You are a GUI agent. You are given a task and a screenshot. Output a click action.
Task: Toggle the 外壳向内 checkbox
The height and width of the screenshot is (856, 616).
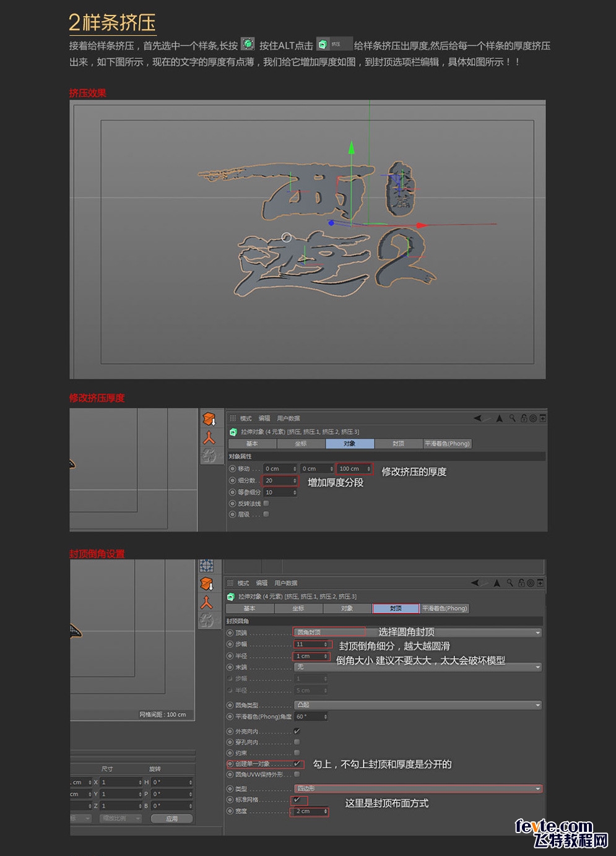click(297, 731)
